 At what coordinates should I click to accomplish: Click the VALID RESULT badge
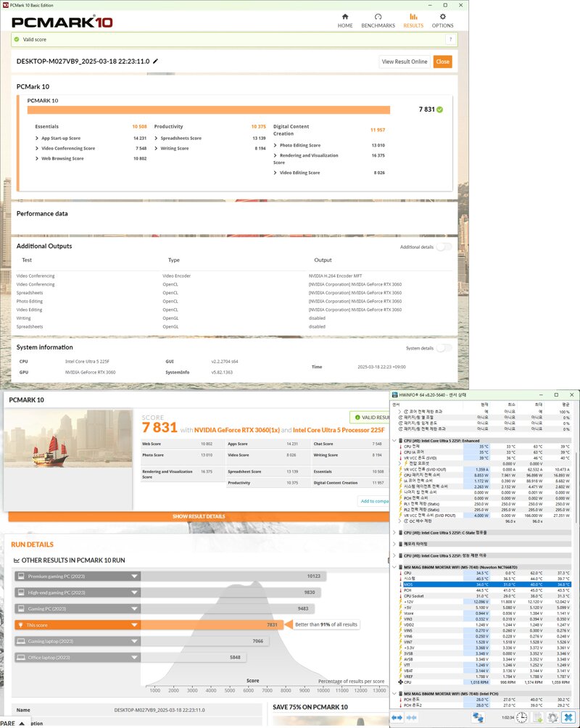(370, 418)
